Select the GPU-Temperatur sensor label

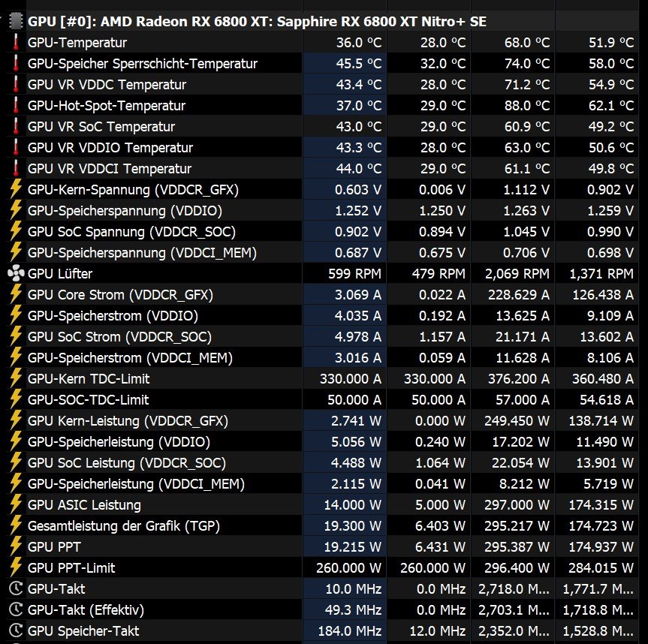coord(77,43)
